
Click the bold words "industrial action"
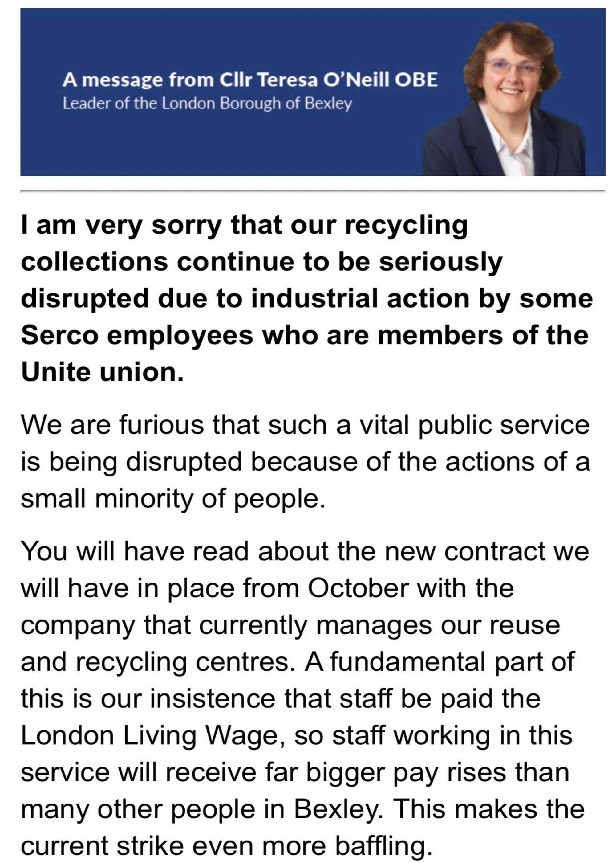(x=359, y=299)
